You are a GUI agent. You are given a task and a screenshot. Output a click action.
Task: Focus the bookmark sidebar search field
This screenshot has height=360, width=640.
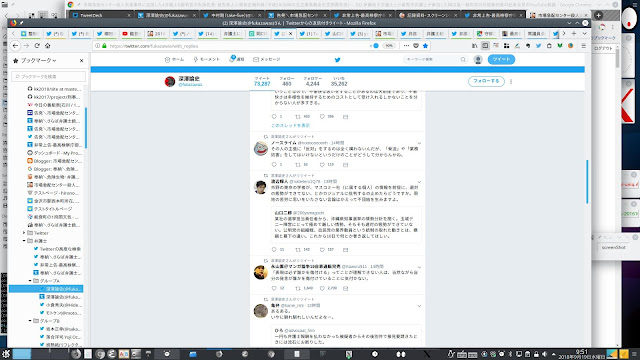coord(49,76)
